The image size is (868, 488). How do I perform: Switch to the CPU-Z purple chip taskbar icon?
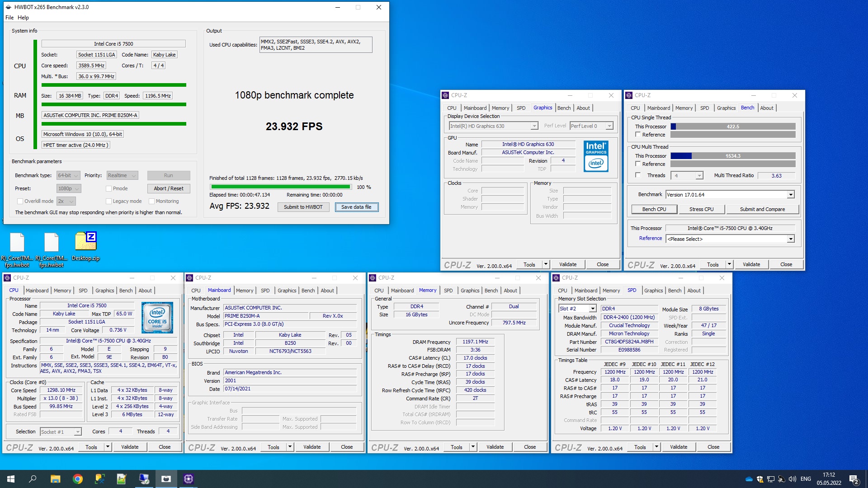189,479
